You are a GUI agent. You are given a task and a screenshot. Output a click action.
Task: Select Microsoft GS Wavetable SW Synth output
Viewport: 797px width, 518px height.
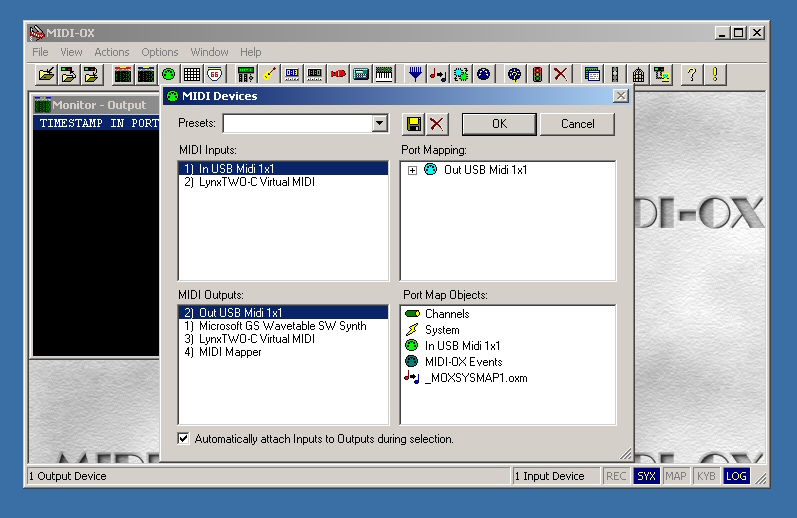(283, 326)
